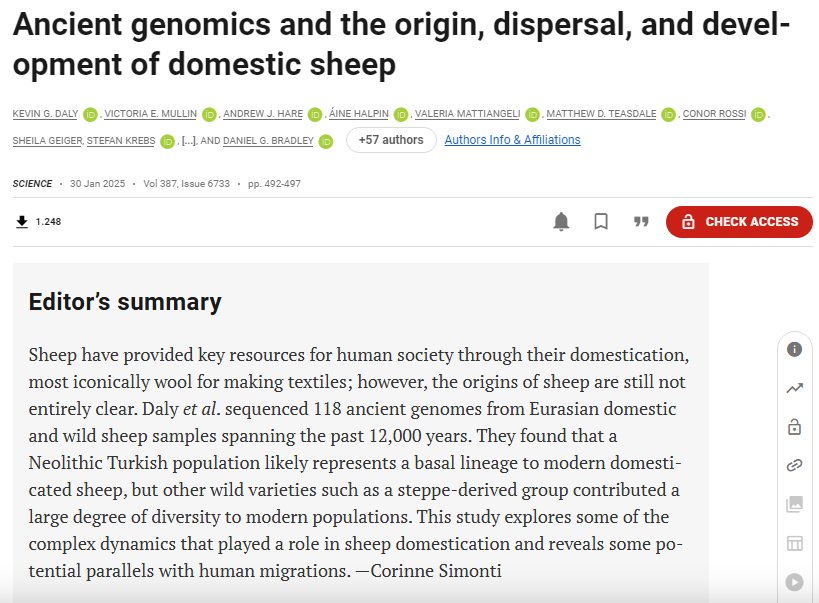Image resolution: width=819 pixels, height=603 pixels.
Task: Open the cite quotation-mark icon
Action: click(x=641, y=222)
